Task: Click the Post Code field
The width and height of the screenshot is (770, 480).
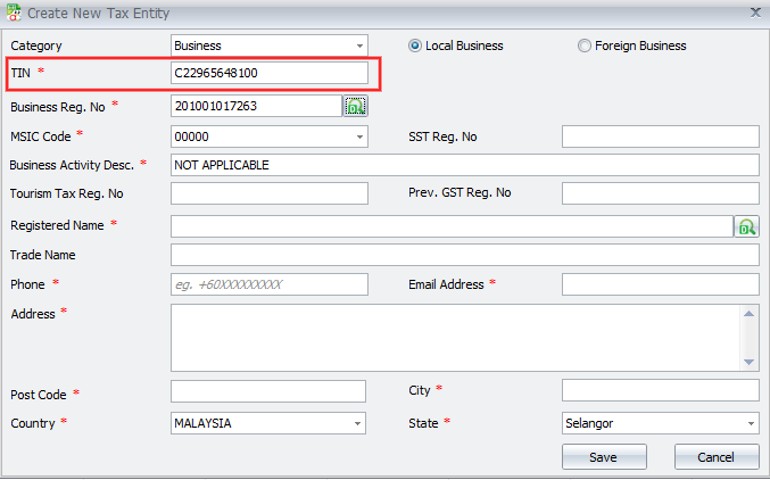Action: click(x=268, y=391)
